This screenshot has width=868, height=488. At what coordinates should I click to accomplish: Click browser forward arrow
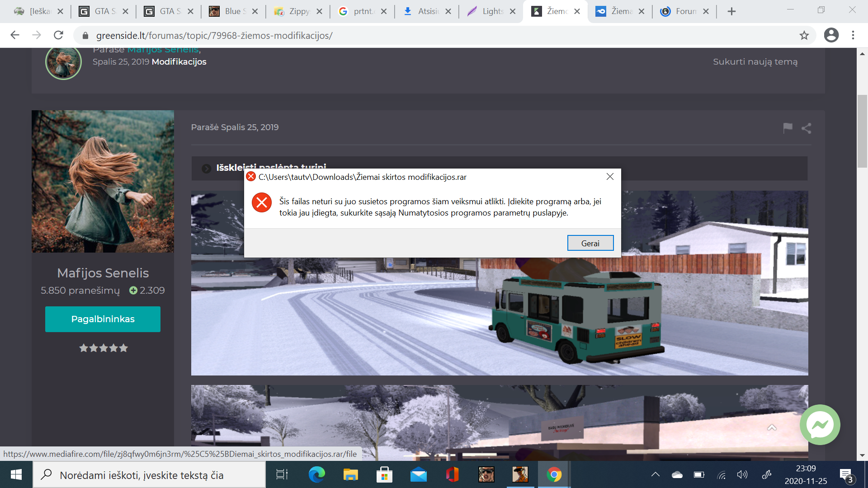pyautogui.click(x=37, y=35)
